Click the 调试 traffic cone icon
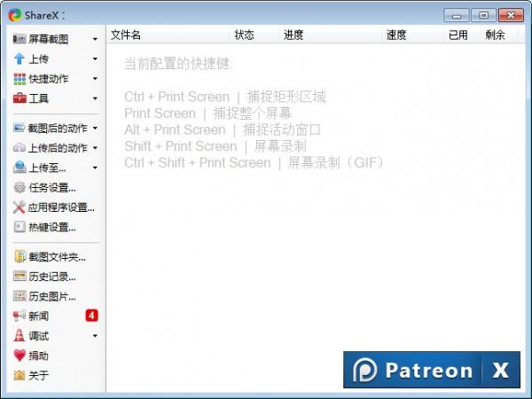The width and height of the screenshot is (532, 399). [20, 335]
